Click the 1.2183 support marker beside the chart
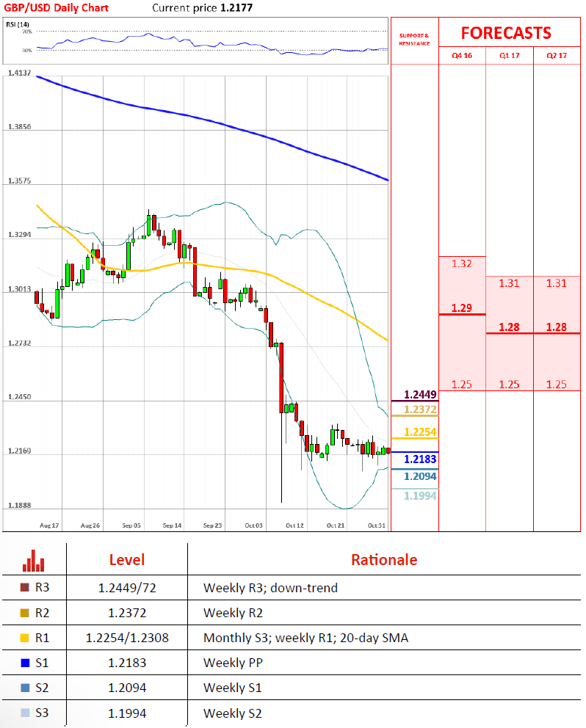This screenshot has height=728, width=586. click(420, 459)
